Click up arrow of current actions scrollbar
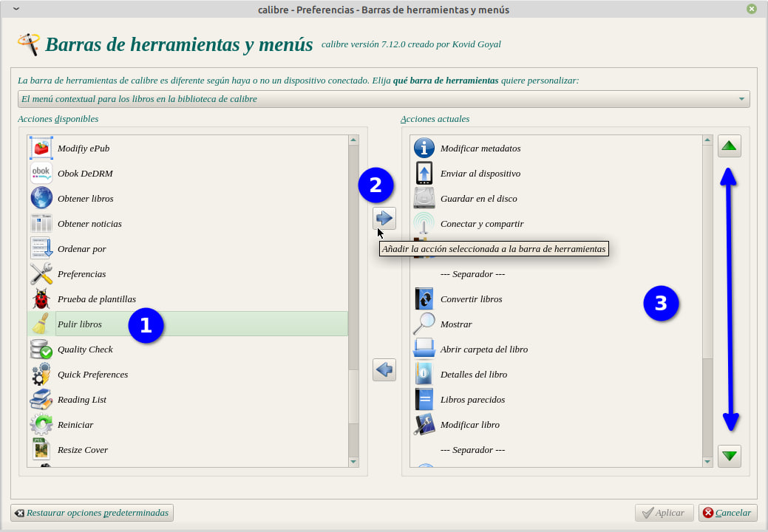Screen dimensions: 768x532 point(707,140)
